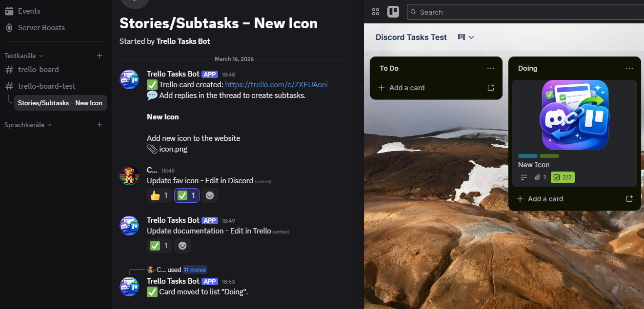Toggle the ✅ reaction on Update fav icon
The height and width of the screenshot is (309, 644).
(x=186, y=195)
